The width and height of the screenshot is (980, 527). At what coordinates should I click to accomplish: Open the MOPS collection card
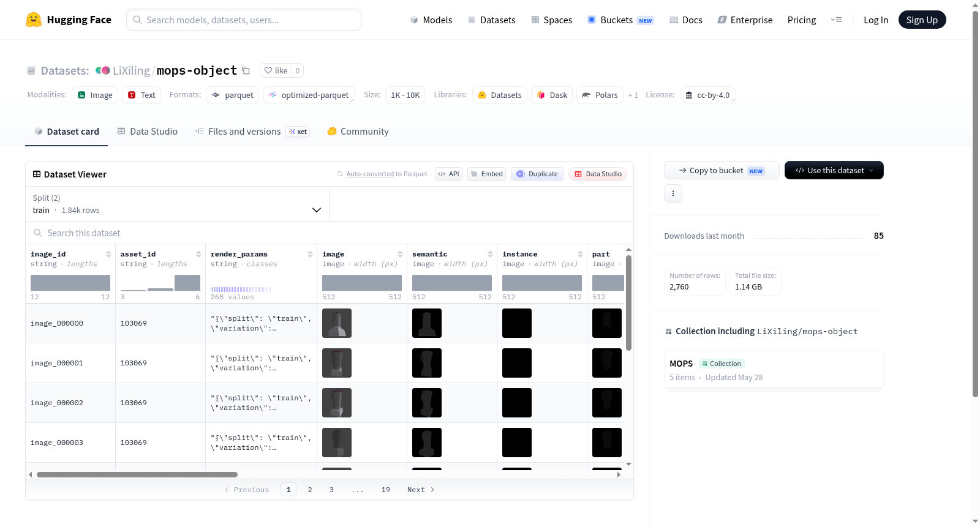[x=774, y=370]
